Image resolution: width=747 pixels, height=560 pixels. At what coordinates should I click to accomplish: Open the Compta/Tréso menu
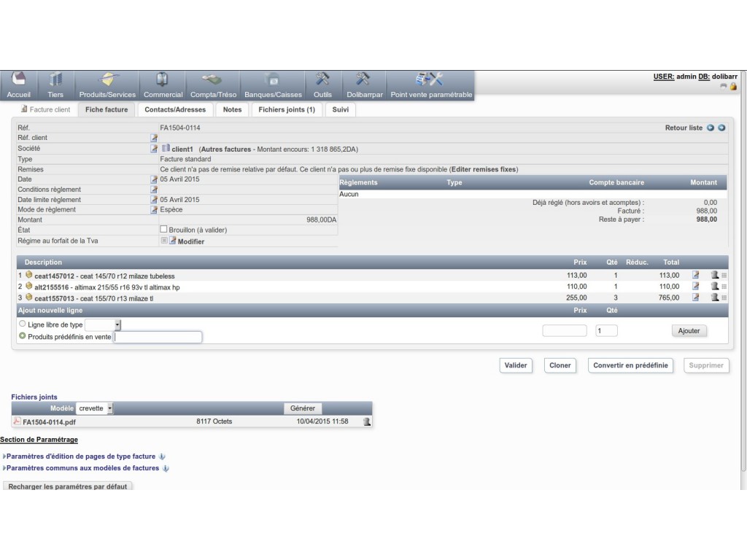click(213, 86)
